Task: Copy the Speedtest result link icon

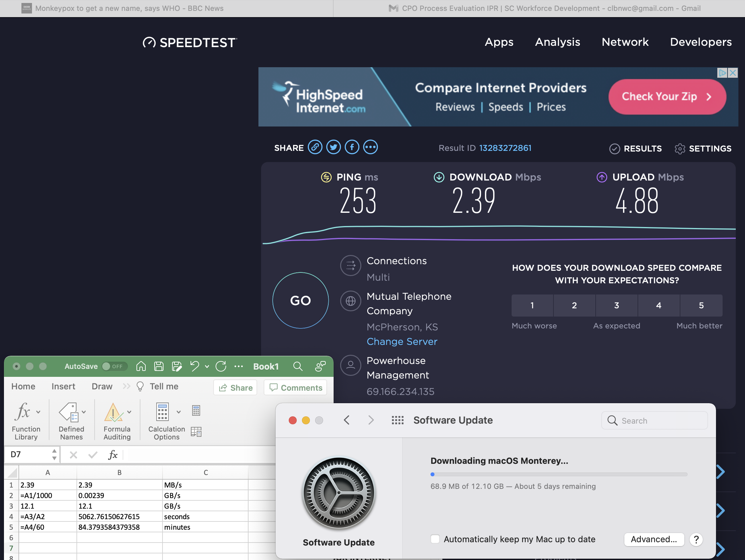Action: [314, 147]
